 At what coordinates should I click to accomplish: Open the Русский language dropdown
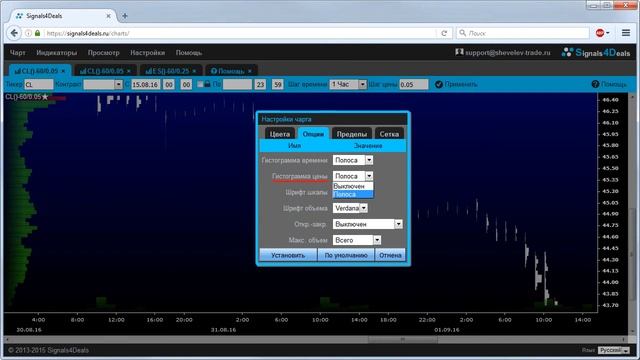tap(613, 350)
